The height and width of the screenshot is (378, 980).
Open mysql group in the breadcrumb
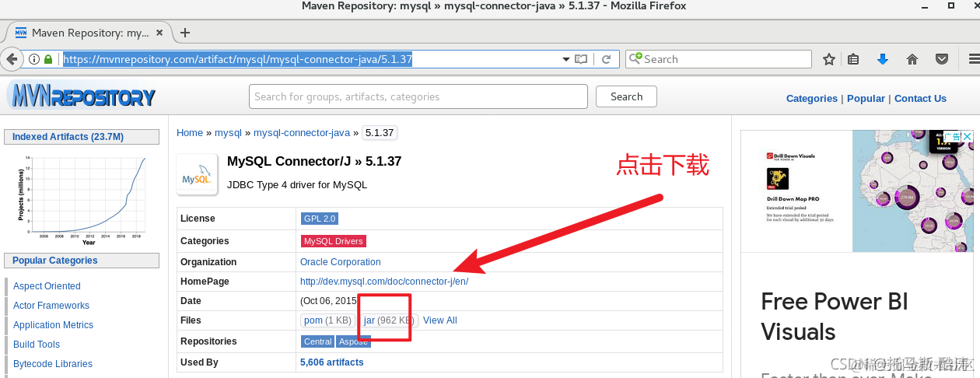click(228, 133)
